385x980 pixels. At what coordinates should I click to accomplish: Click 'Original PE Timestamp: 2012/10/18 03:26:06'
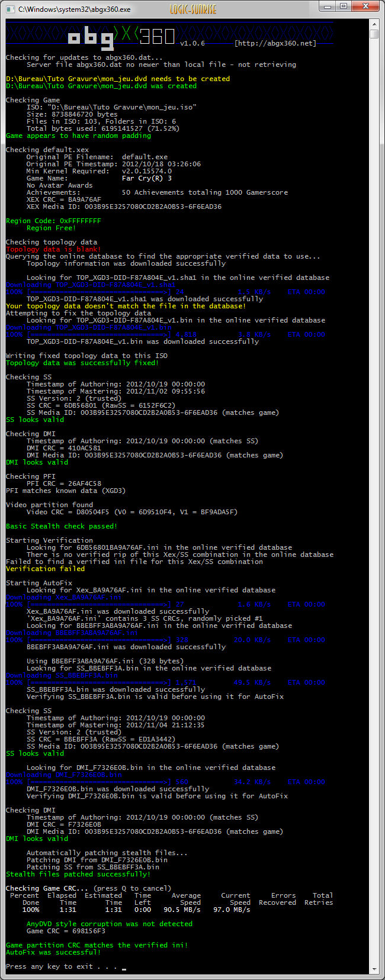click(x=114, y=164)
